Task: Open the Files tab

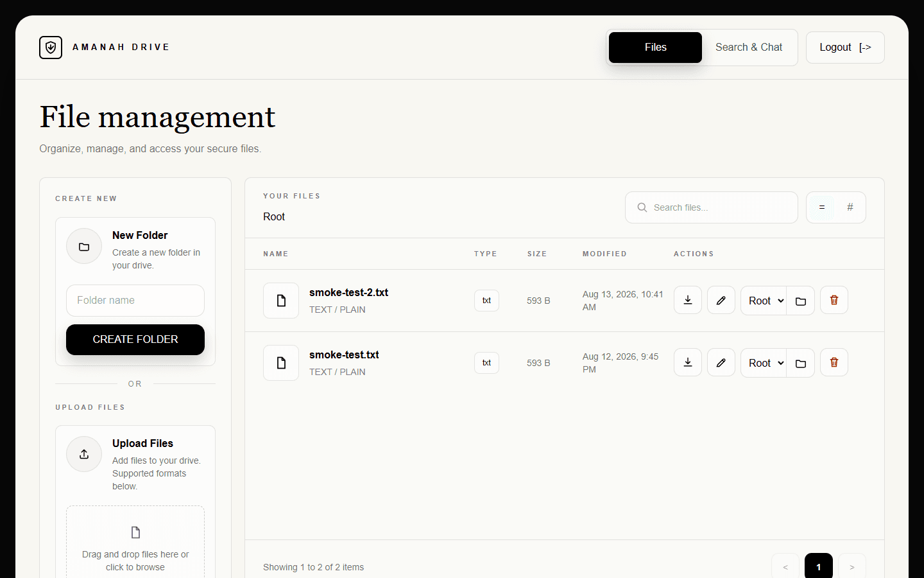Action: (x=655, y=48)
